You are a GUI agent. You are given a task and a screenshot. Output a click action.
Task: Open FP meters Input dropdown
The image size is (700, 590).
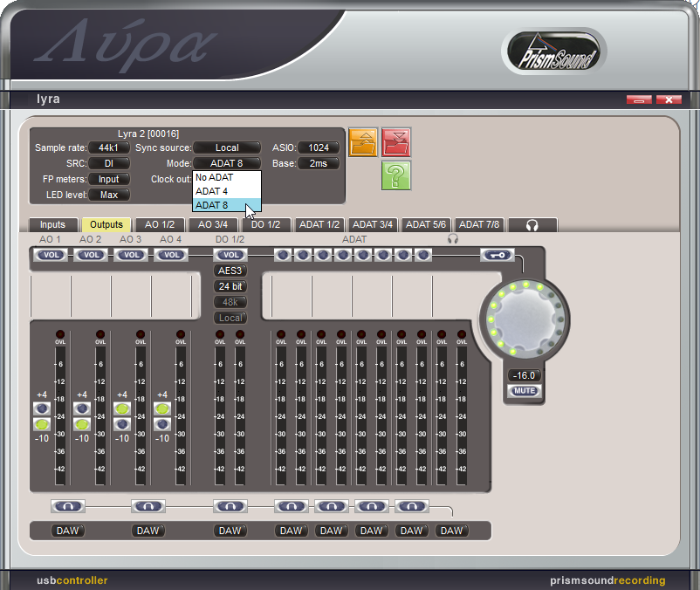click(x=109, y=179)
